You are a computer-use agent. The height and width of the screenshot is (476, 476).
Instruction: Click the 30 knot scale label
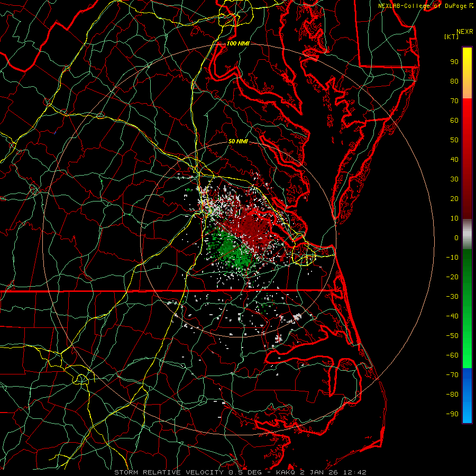(x=454, y=179)
